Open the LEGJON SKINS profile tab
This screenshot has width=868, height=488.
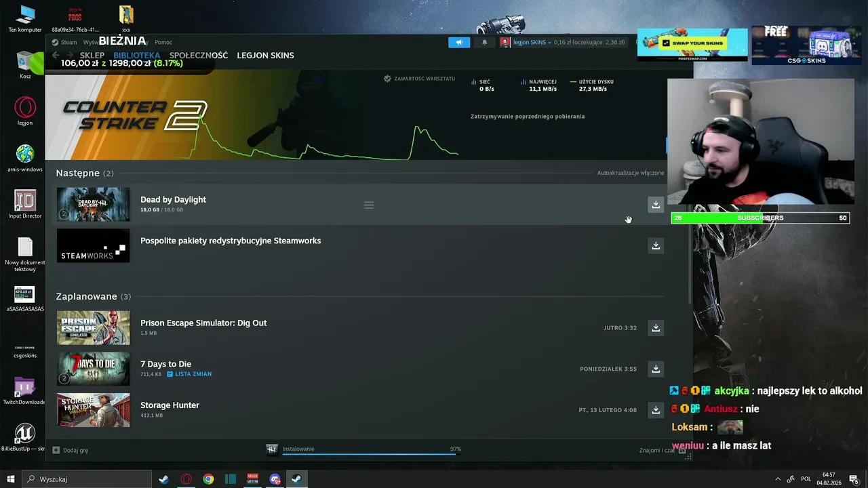[265, 56]
